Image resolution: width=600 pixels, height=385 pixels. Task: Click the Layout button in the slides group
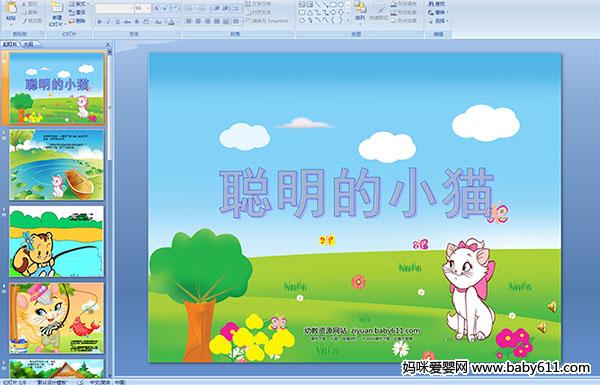(x=78, y=4)
